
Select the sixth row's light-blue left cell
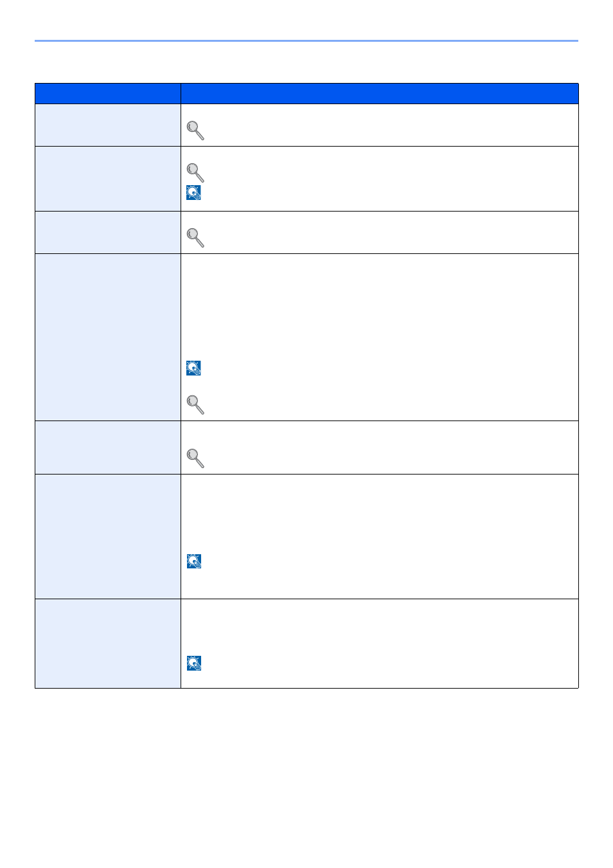(108, 537)
